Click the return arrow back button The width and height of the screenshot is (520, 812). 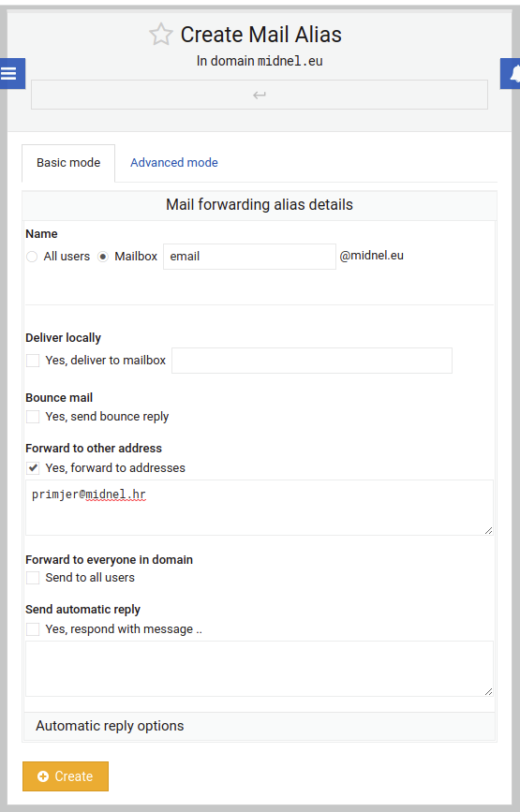260,95
